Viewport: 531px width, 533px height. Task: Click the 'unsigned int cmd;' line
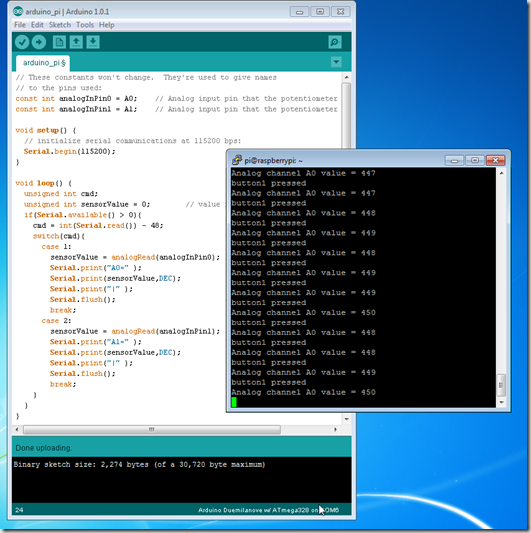click(61, 194)
